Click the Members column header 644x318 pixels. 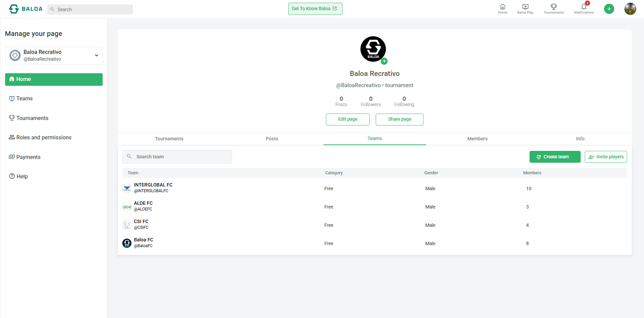tap(532, 173)
